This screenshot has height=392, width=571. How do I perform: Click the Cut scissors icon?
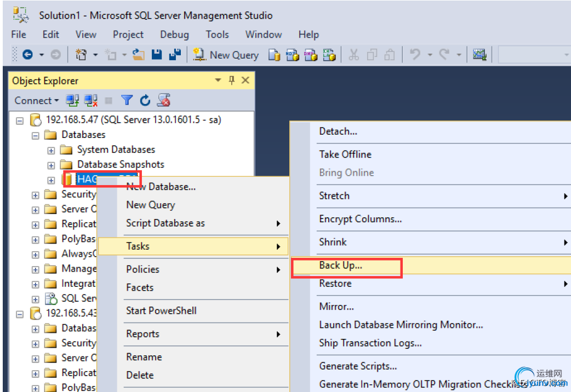353,55
